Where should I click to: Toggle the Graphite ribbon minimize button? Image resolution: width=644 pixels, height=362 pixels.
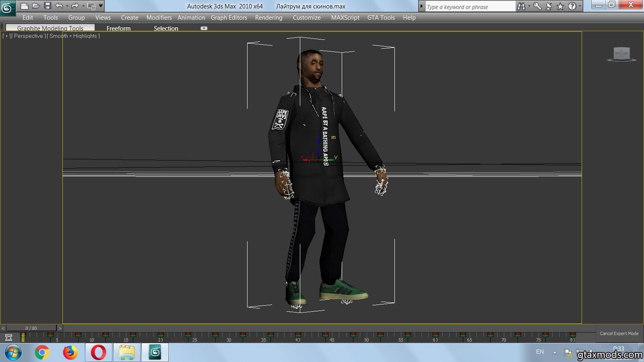click(x=204, y=29)
